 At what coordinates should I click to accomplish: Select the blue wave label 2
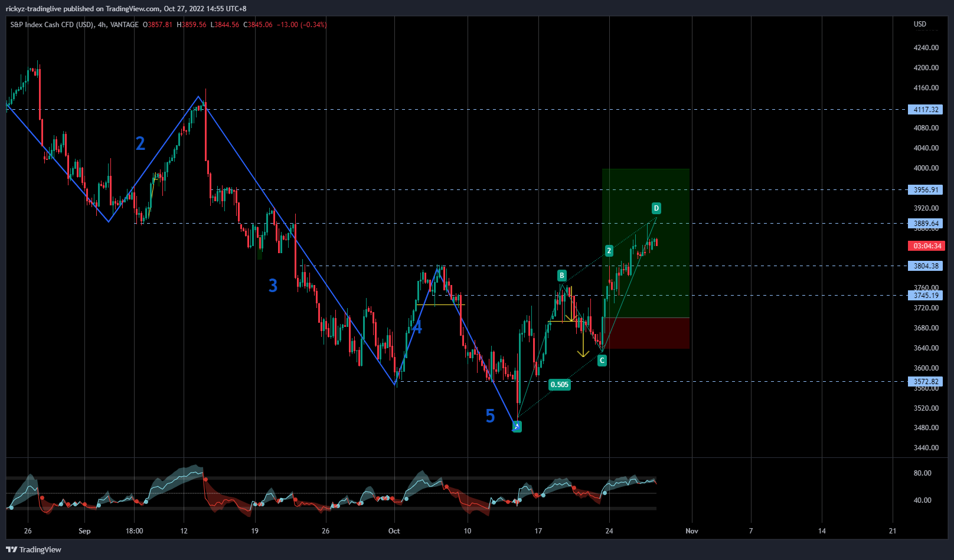(x=141, y=143)
